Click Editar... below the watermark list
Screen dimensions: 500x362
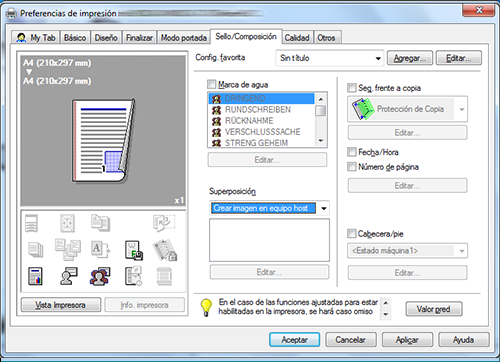coord(267,160)
